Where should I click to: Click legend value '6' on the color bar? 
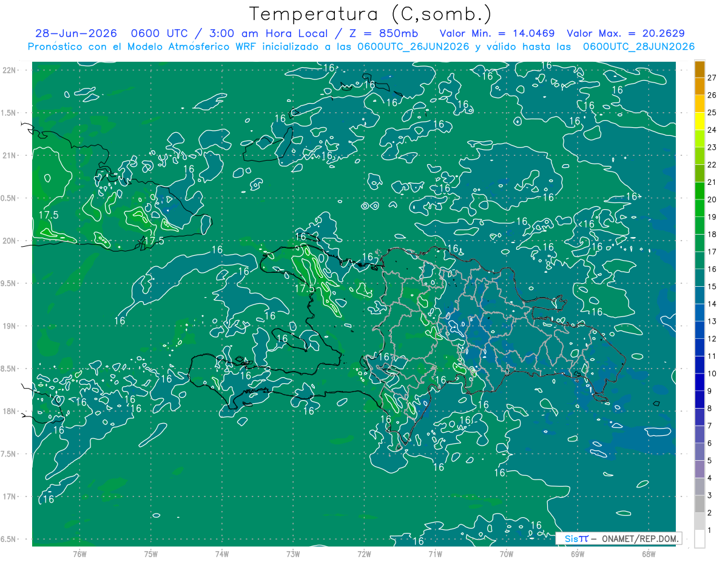pos(709,443)
